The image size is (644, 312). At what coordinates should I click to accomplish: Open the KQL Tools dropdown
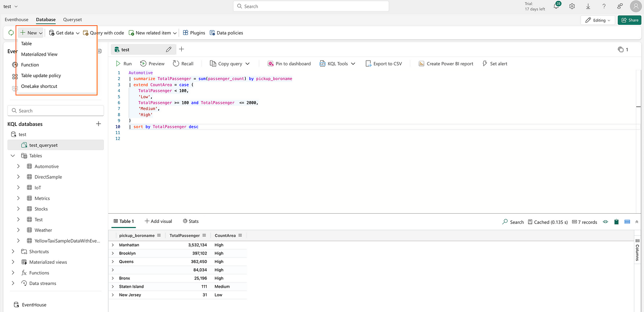click(x=337, y=64)
